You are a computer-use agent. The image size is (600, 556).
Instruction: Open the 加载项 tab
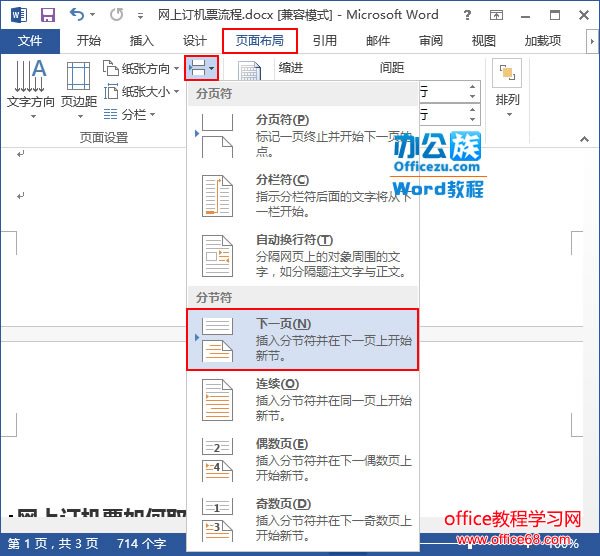pyautogui.click(x=543, y=41)
